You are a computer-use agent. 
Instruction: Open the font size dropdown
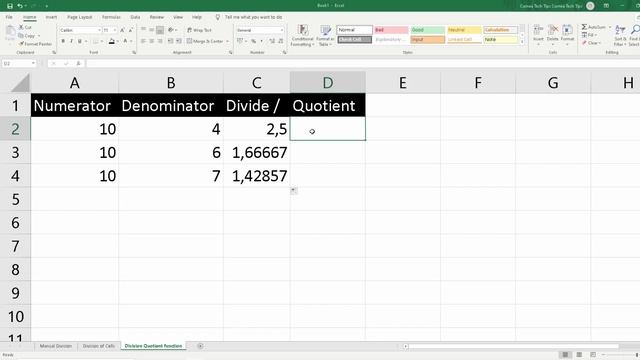115,30
